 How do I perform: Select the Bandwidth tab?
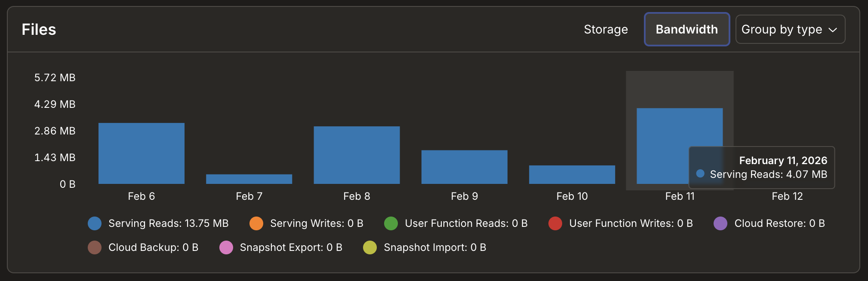tap(686, 29)
